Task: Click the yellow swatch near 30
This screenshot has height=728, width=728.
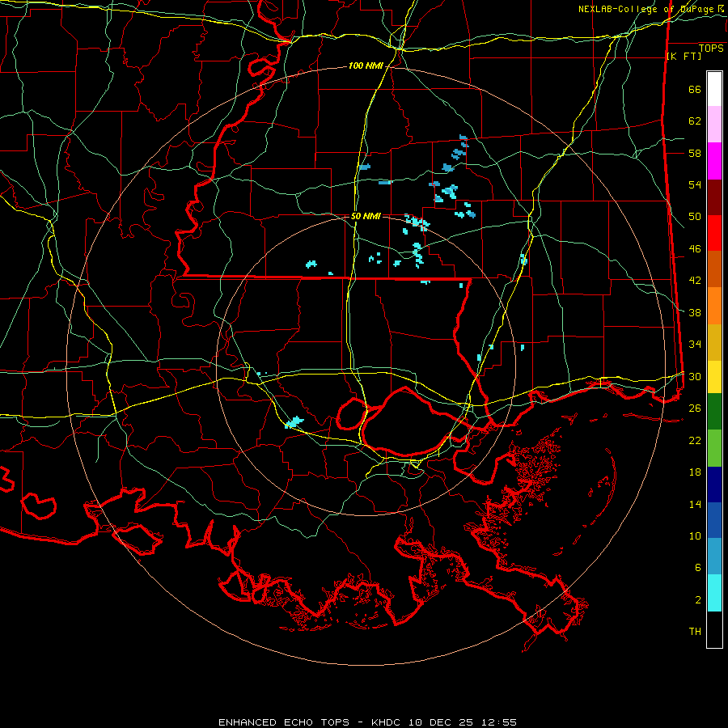Action: point(714,377)
